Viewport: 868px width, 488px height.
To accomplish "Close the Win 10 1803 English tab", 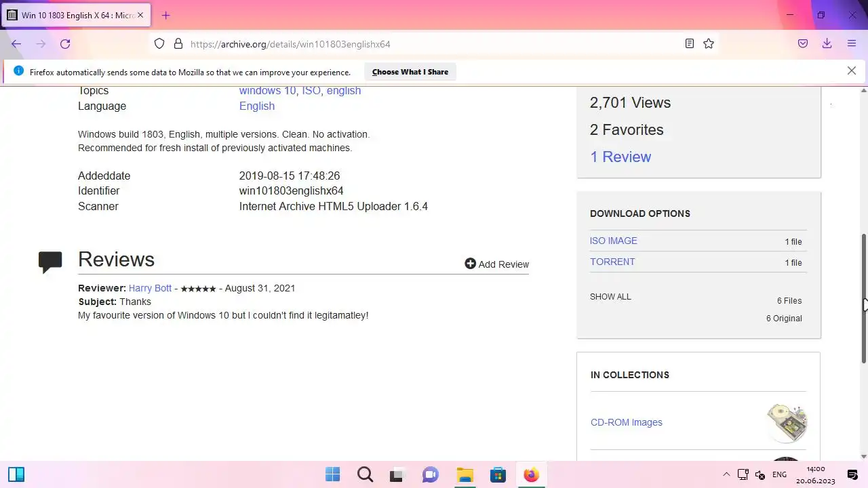I will [140, 15].
